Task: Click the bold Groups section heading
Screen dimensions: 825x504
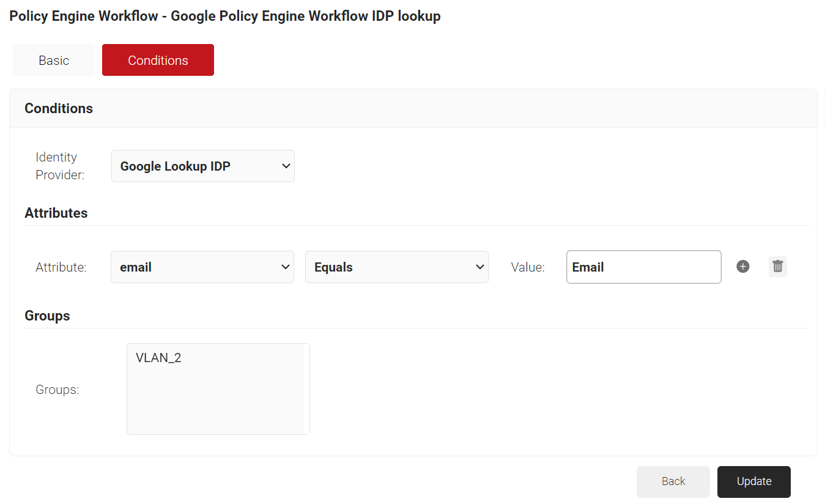Action: (47, 316)
